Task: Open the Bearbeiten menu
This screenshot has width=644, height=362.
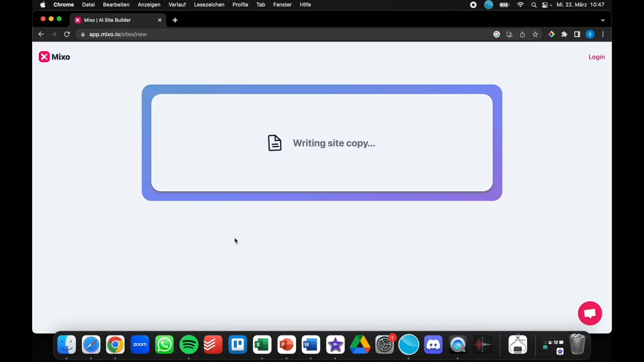Action: point(116,5)
